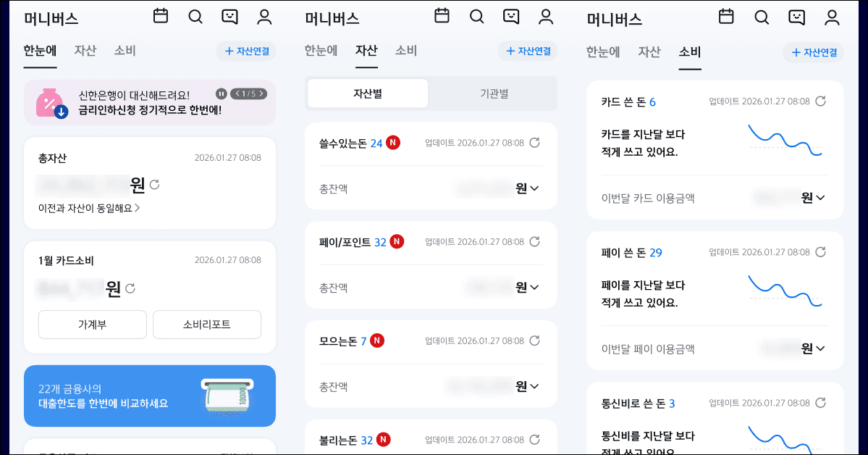The height and width of the screenshot is (455, 868).
Task: Switch to the 기관별 view
Action: click(493, 94)
